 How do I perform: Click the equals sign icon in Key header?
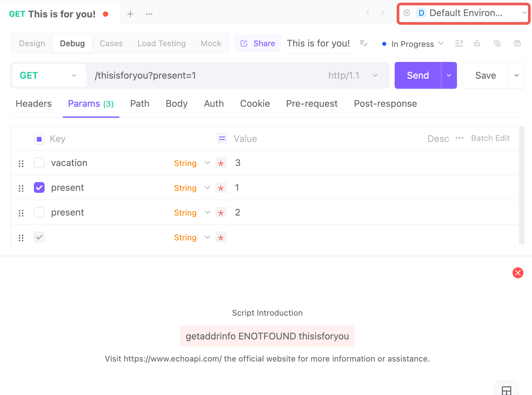click(222, 138)
